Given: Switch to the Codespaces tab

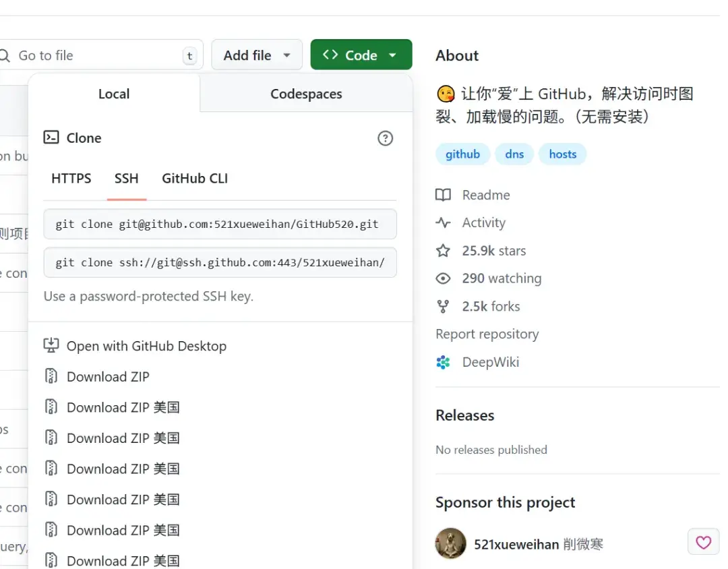Looking at the screenshot, I should click(x=306, y=94).
